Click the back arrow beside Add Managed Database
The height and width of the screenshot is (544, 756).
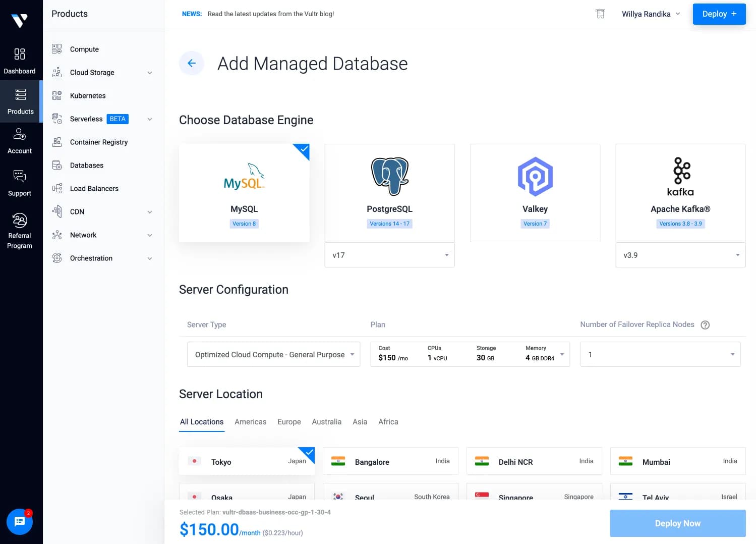(x=192, y=63)
